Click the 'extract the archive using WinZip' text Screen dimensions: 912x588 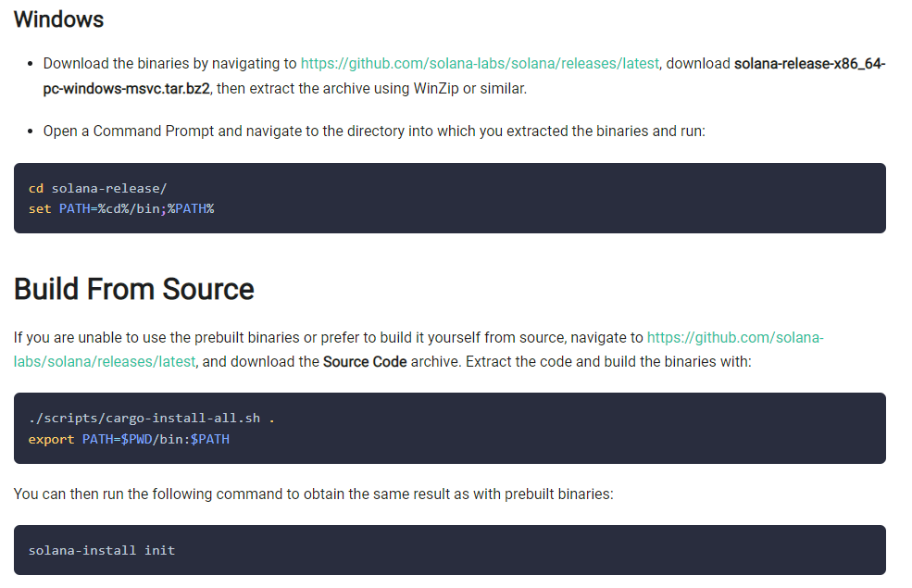coord(355,88)
